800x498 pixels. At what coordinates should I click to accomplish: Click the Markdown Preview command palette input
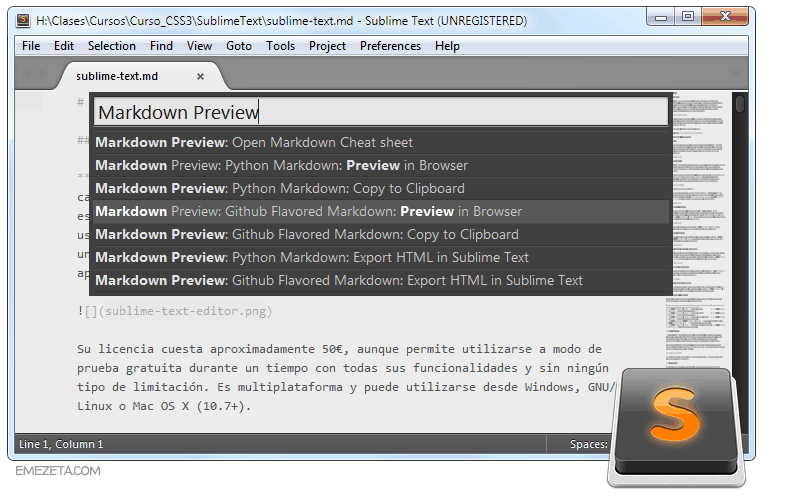[381, 112]
